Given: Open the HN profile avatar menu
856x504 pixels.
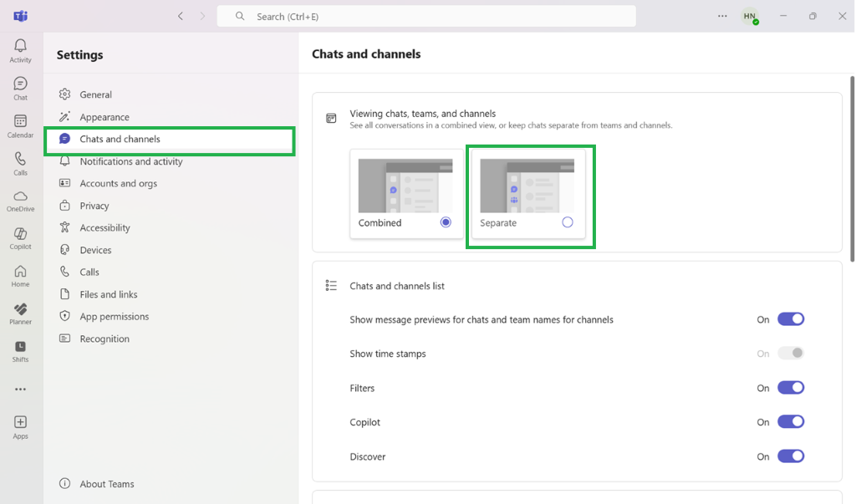Looking at the screenshot, I should (x=750, y=17).
